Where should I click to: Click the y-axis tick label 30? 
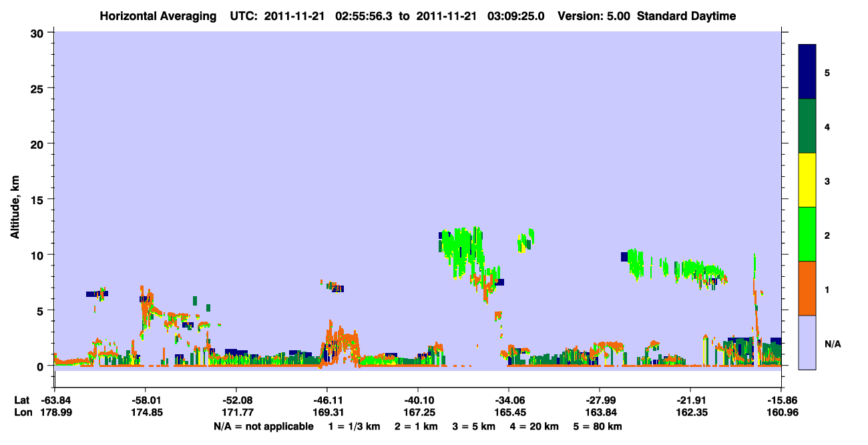tap(39, 33)
